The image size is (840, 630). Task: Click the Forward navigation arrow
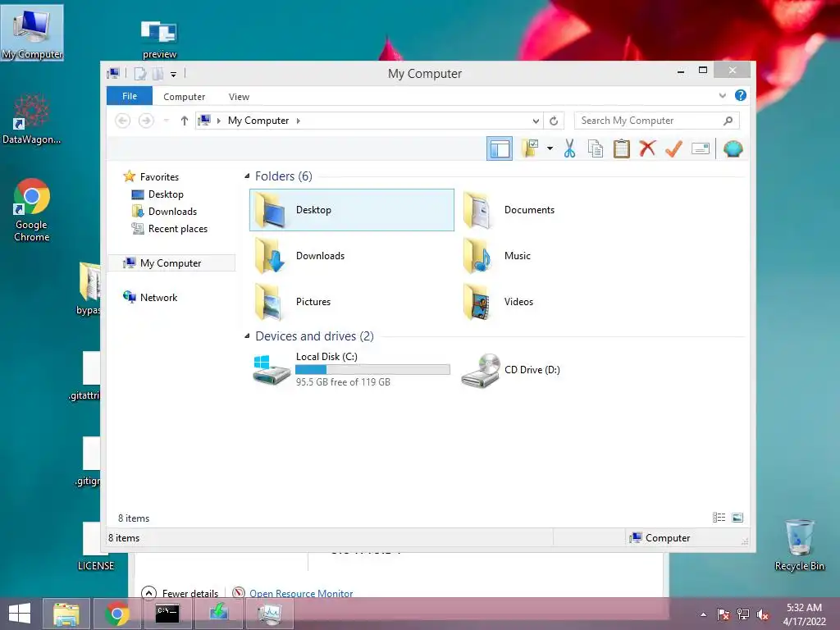(x=146, y=121)
